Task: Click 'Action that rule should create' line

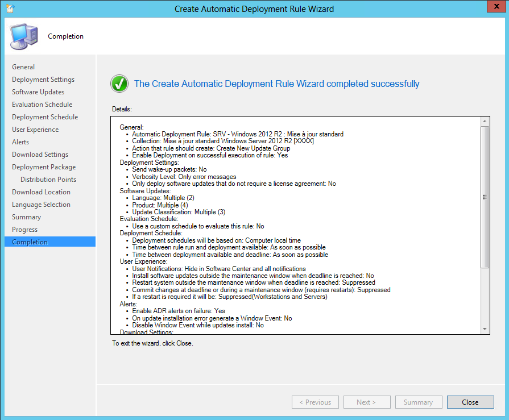Action: 211,148
